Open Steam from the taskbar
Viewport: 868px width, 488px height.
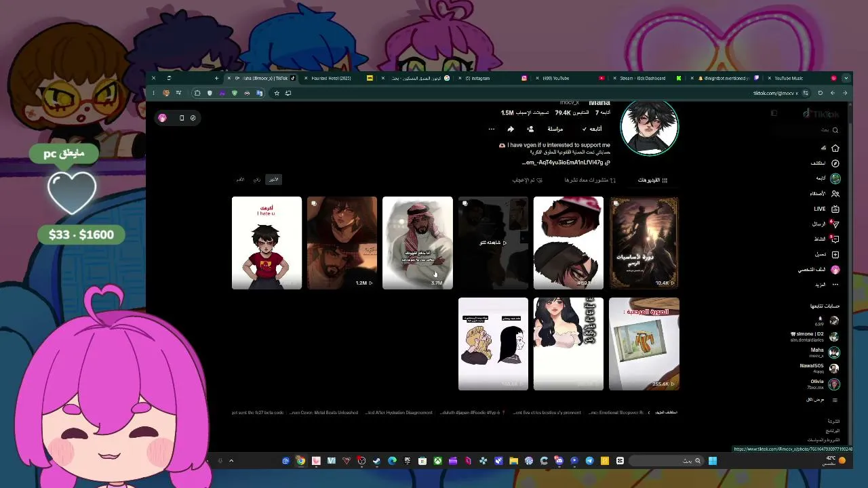point(376,461)
